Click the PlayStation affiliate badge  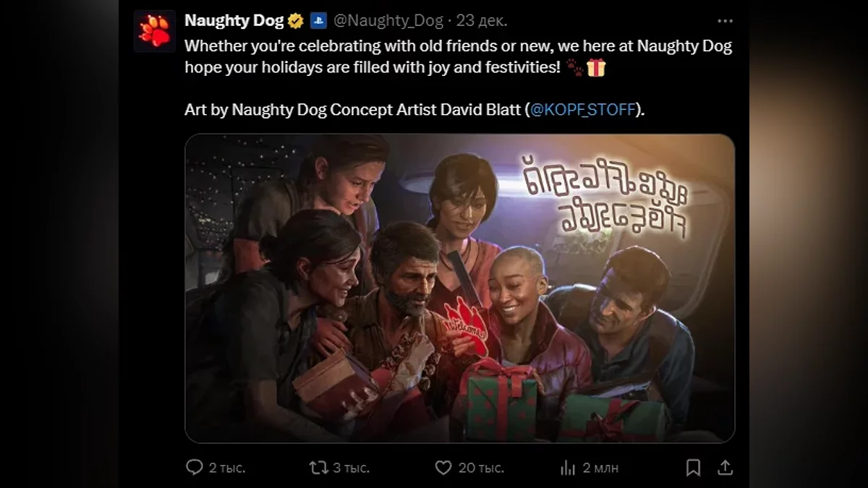pyautogui.click(x=318, y=21)
